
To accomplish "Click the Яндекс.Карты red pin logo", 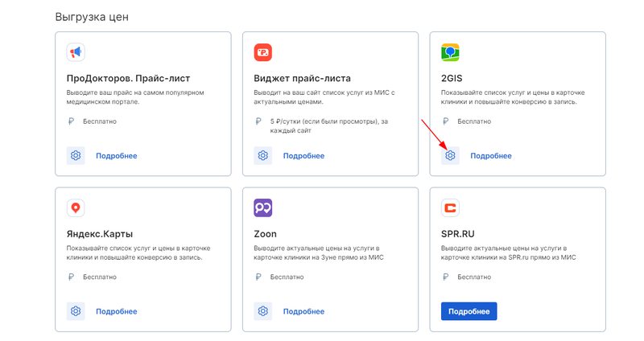I will (76, 207).
